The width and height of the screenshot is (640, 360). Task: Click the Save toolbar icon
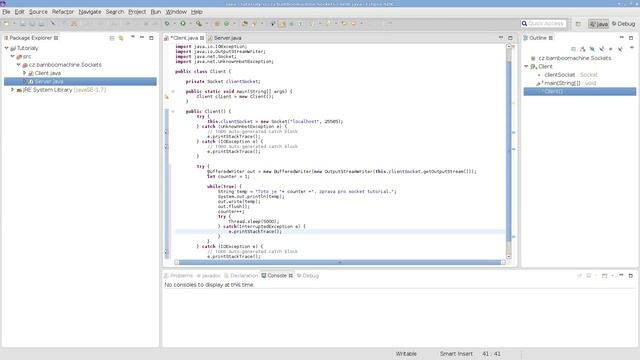[x=23, y=24]
